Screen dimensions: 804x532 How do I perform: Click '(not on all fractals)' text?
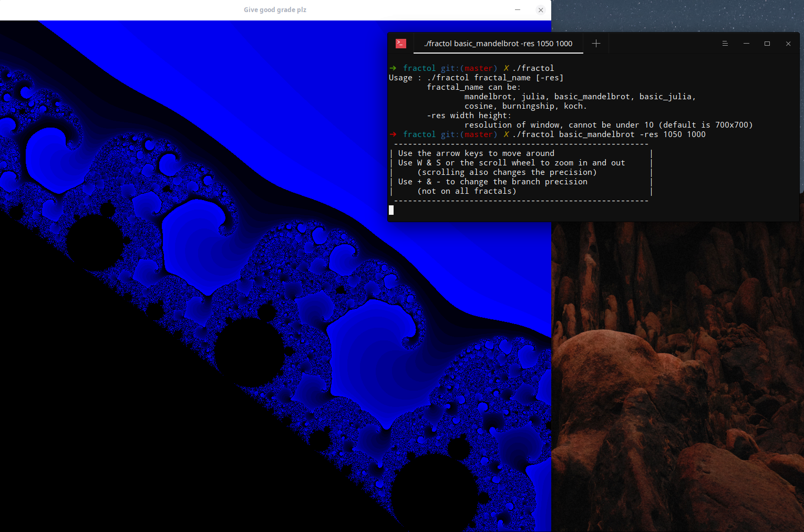(x=467, y=191)
